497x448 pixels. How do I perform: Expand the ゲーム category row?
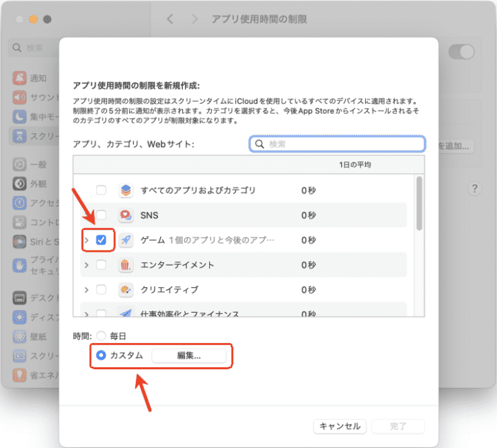pos(86,240)
